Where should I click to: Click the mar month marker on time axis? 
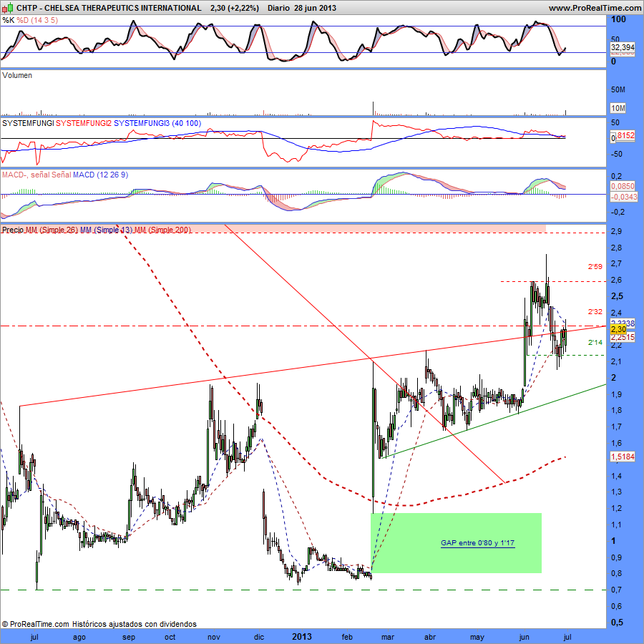pos(388,637)
